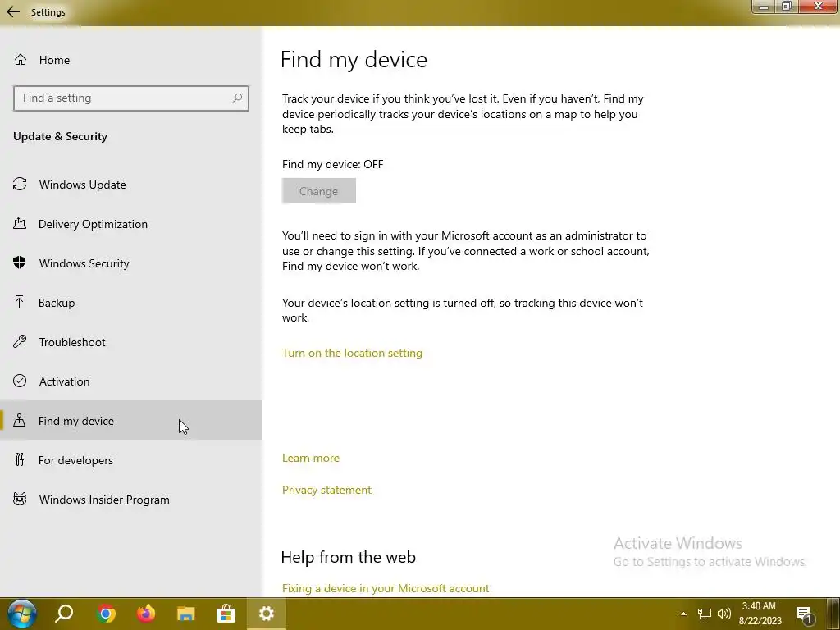Open Microsoft Store from taskbar
The height and width of the screenshot is (630, 840).
226,614
